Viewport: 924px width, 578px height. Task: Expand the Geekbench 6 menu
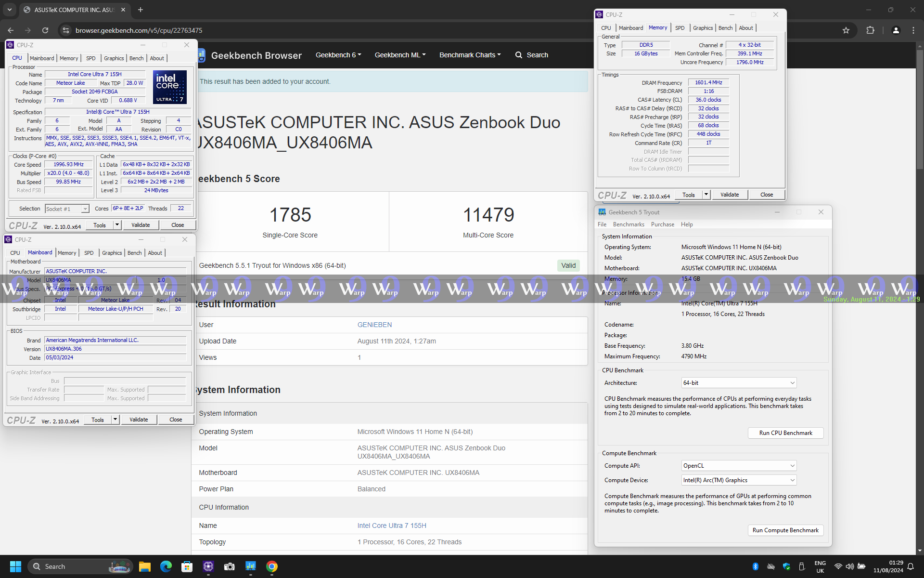338,55
